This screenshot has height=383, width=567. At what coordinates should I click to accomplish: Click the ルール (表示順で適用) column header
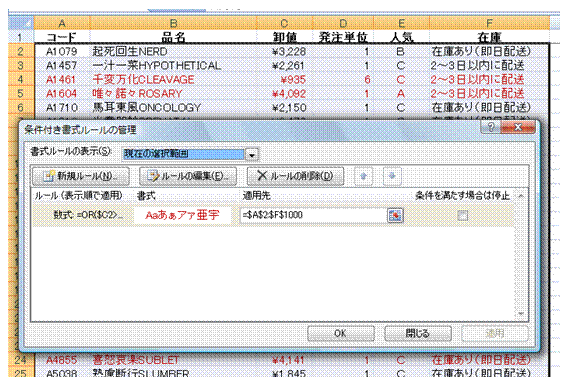(x=78, y=196)
